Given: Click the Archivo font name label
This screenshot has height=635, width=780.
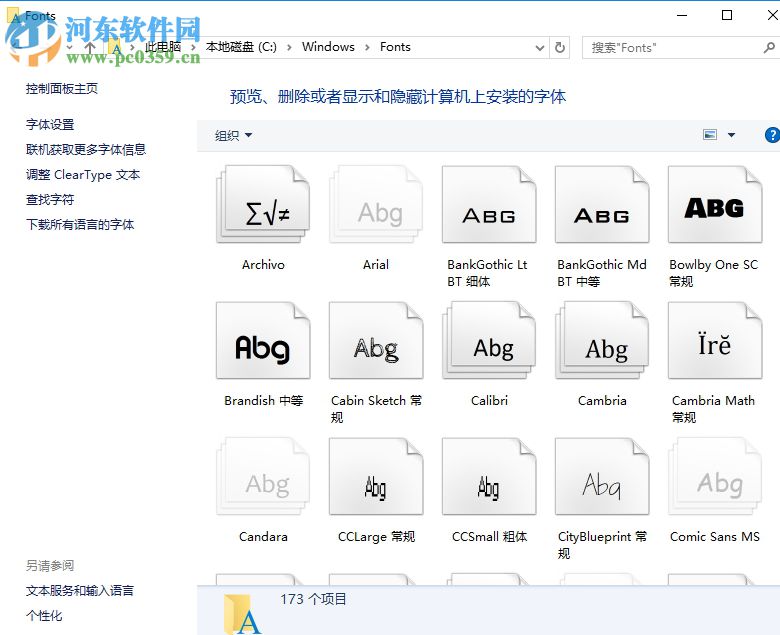Looking at the screenshot, I should [263, 265].
